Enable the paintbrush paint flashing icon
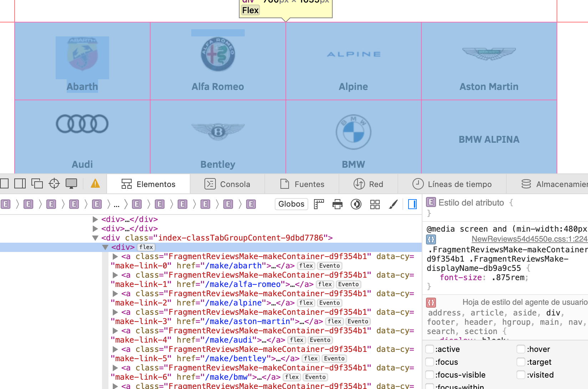The image size is (588, 389). pyautogui.click(x=393, y=204)
